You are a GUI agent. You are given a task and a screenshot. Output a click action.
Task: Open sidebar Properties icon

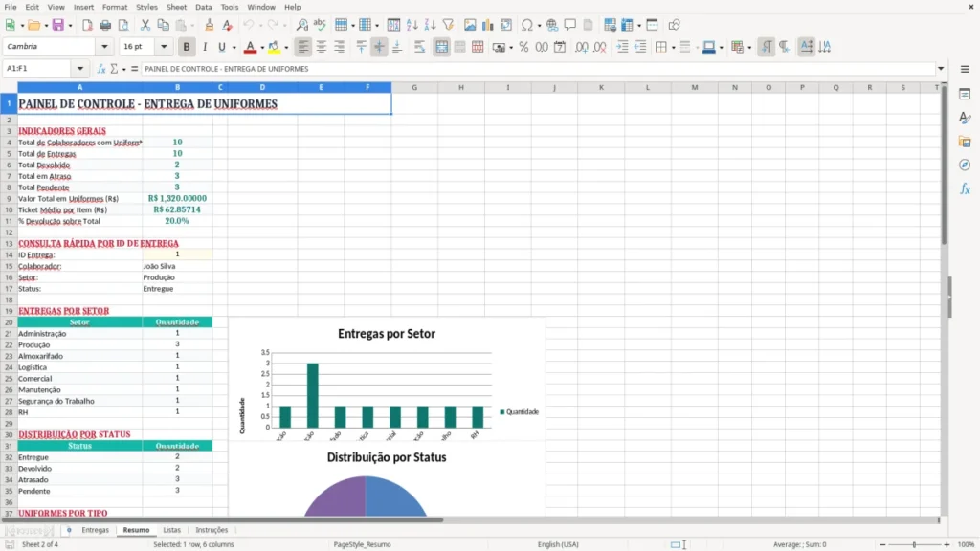(965, 95)
